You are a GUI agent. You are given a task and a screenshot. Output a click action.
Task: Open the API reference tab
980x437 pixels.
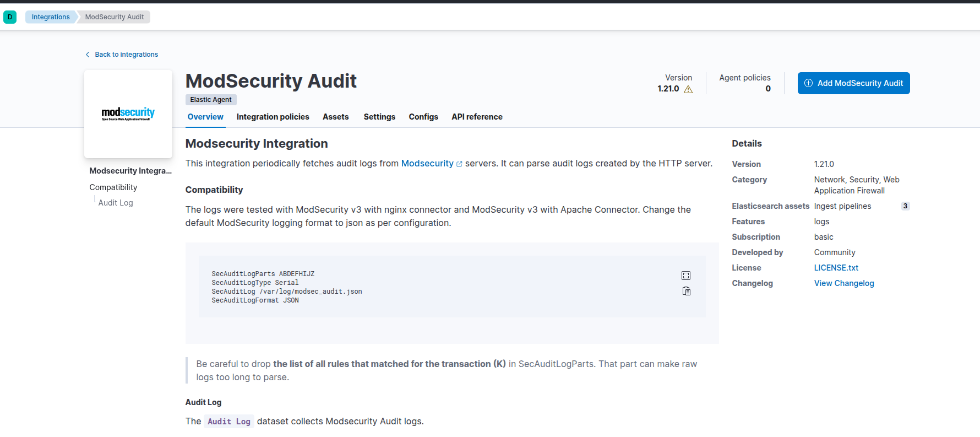pyautogui.click(x=477, y=117)
